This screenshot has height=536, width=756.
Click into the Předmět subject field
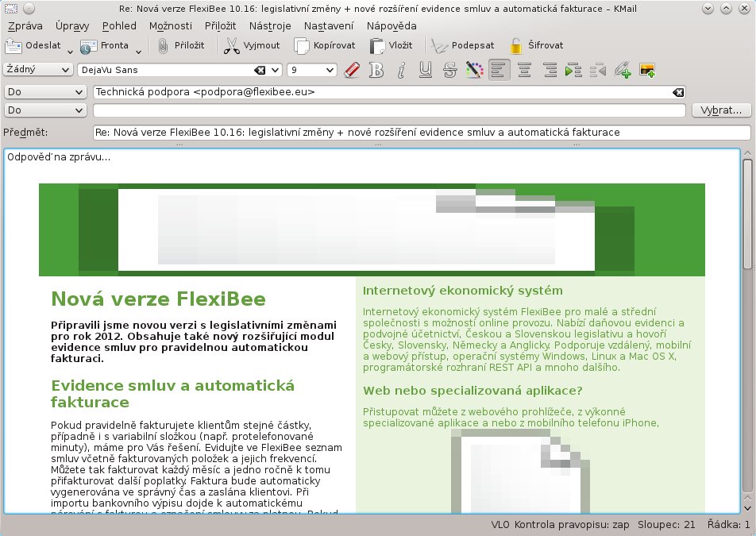(x=421, y=133)
